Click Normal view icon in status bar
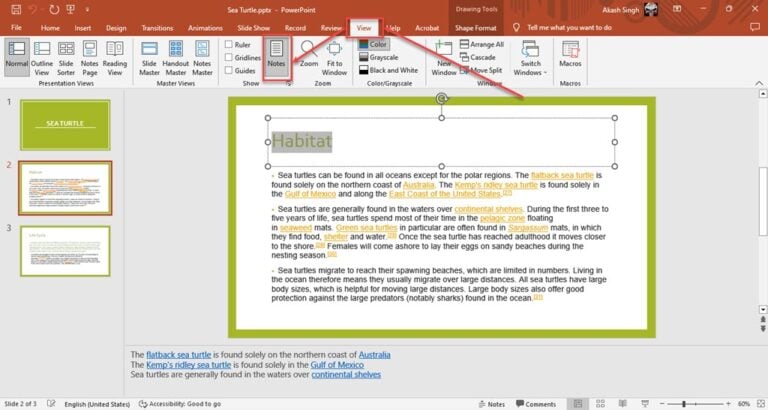Screen dimensions: 768x410 [x=578, y=404]
